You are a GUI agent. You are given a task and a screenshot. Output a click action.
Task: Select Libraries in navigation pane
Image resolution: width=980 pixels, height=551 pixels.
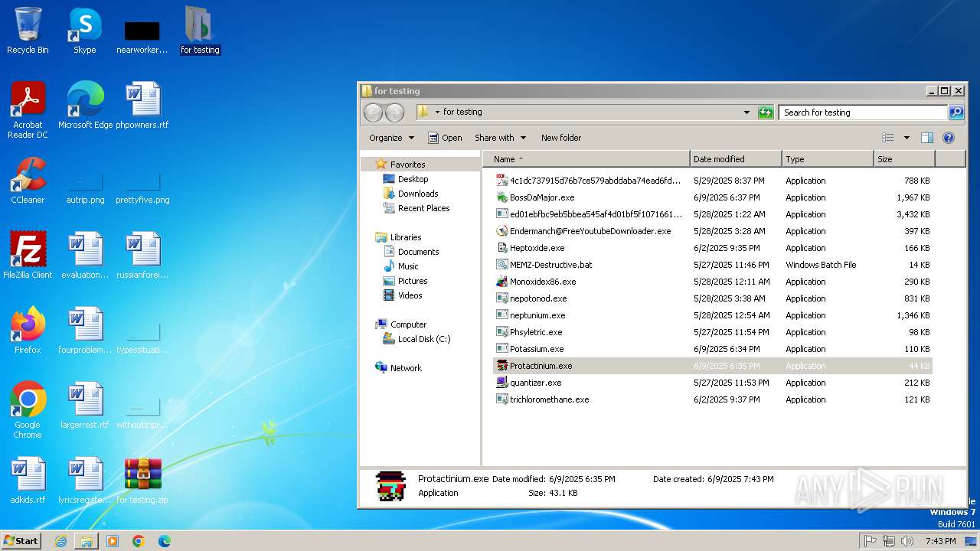[x=406, y=237]
